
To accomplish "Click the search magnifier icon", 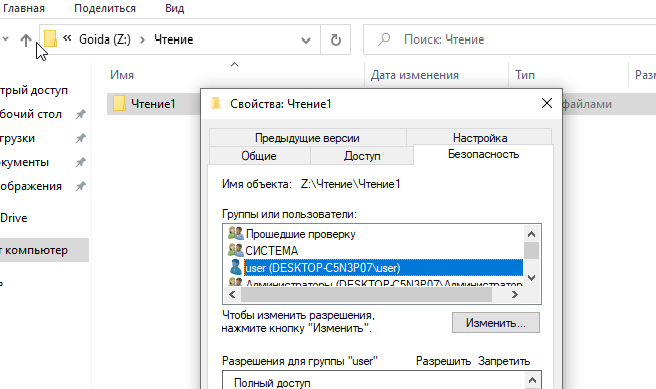I will 384,39.
